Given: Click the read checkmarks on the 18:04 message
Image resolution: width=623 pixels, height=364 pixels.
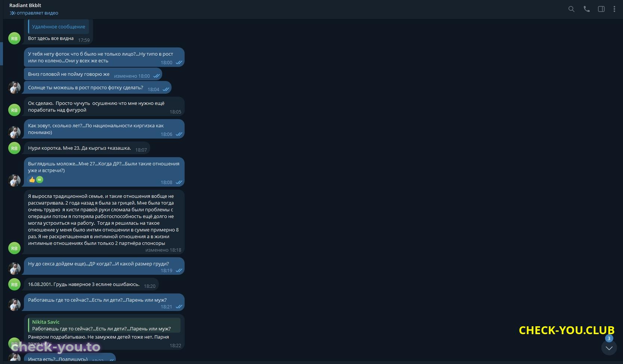Looking at the screenshot, I should [166, 89].
